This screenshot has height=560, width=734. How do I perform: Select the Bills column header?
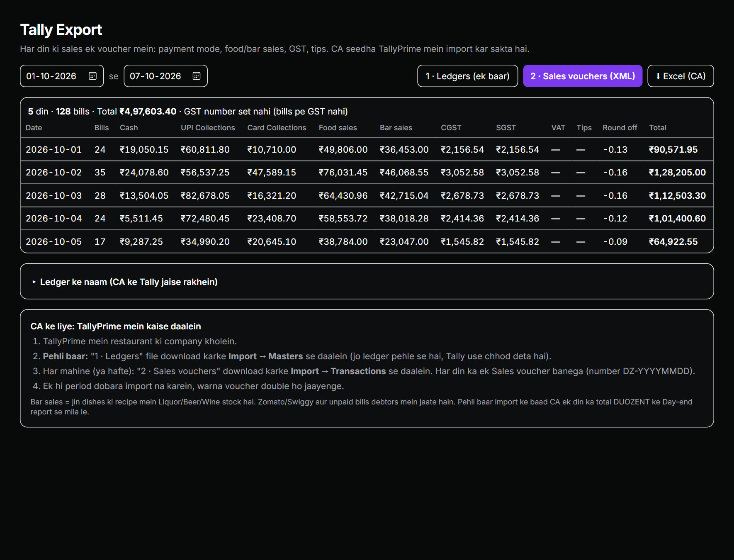point(102,128)
